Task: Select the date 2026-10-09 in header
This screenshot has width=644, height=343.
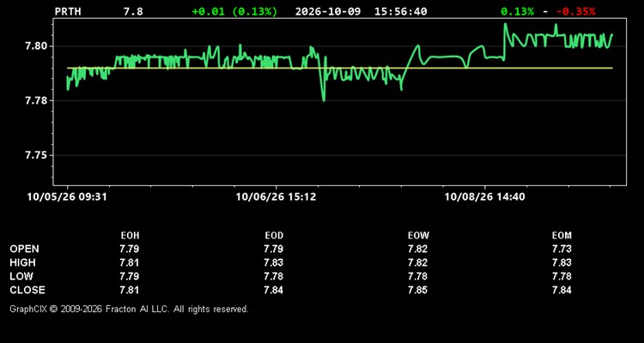Action: (328, 11)
